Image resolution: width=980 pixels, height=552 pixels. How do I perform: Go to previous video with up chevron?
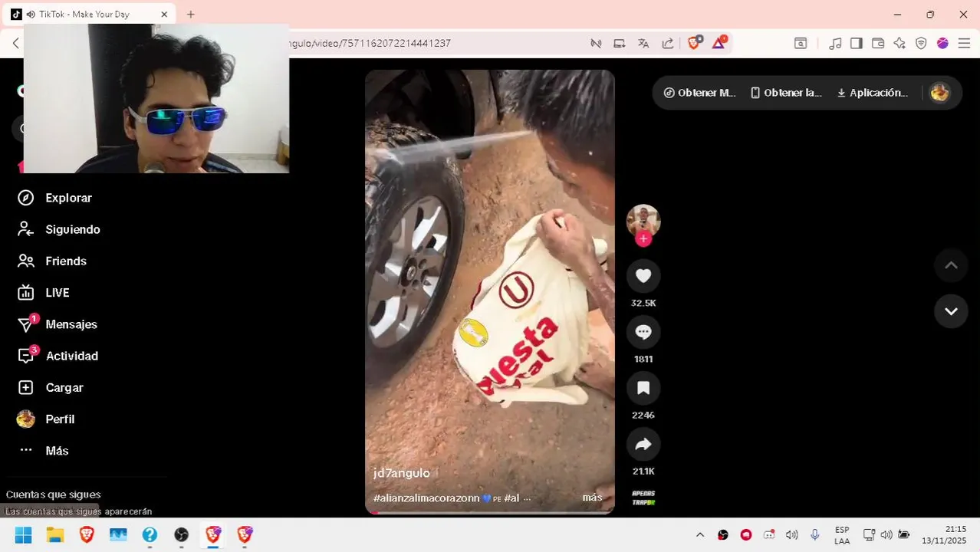pos(951,265)
